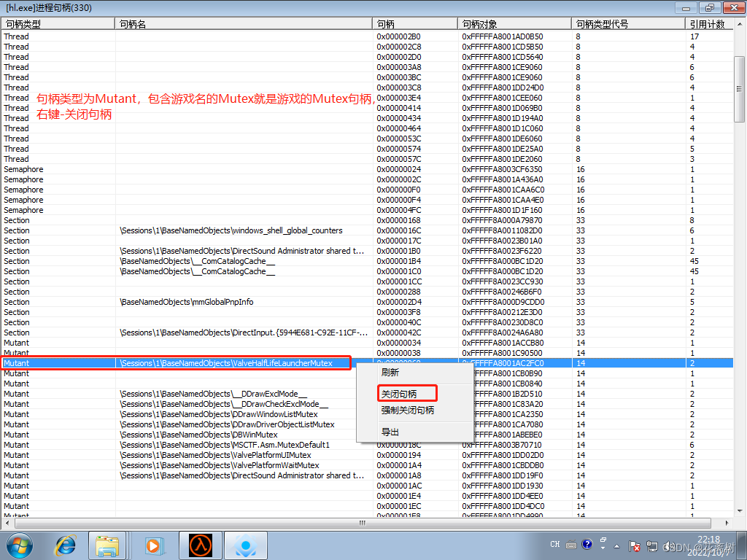
Task: Click handle object 0xFFFFFA8001DE2060 Thread row
Action: 502,159
